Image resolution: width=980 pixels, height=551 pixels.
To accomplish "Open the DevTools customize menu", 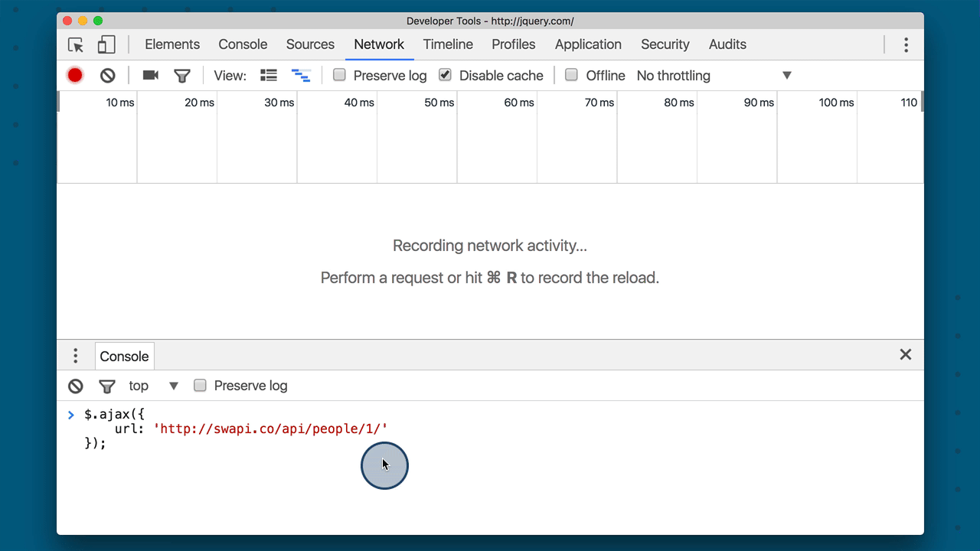I will 906,44.
